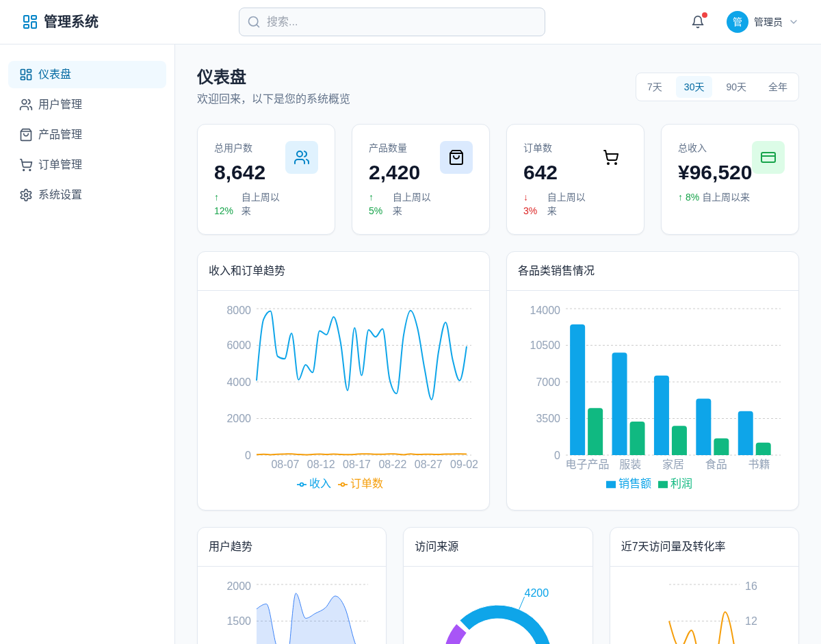Screen dimensions: 821x644
Task: Go to 订单管理 in the sidebar
Action: pos(60,165)
